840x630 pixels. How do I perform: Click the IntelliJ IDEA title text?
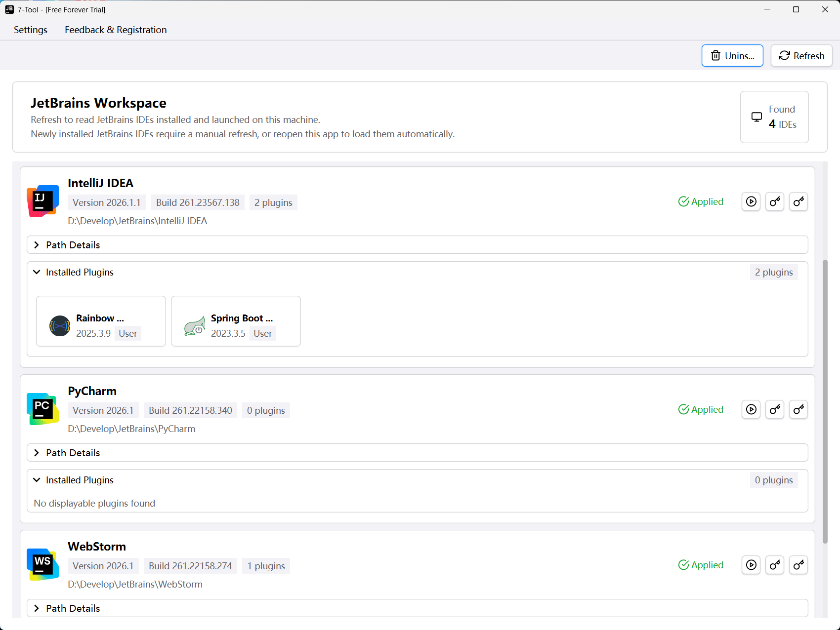(x=100, y=183)
